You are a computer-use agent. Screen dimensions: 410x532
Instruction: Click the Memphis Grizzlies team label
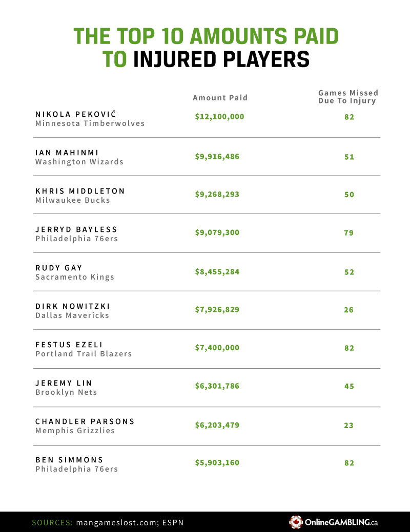click(75, 431)
